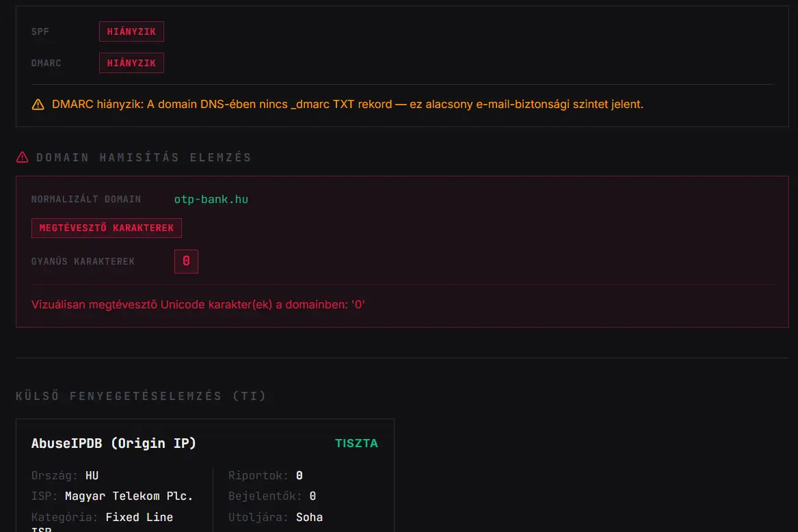Select the Utoljára Soha value
Viewport: 798px width, 532px height.
(x=309, y=517)
